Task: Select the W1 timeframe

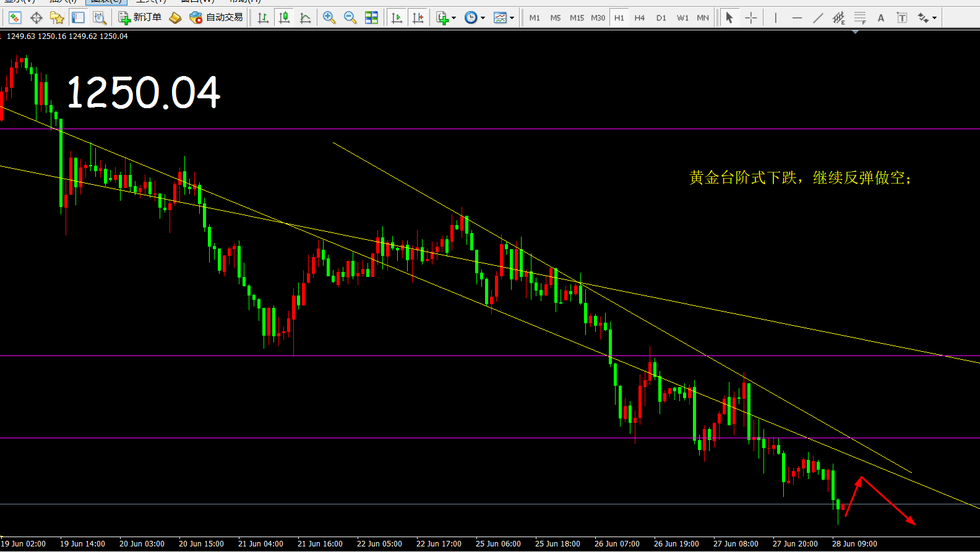Action: point(682,18)
